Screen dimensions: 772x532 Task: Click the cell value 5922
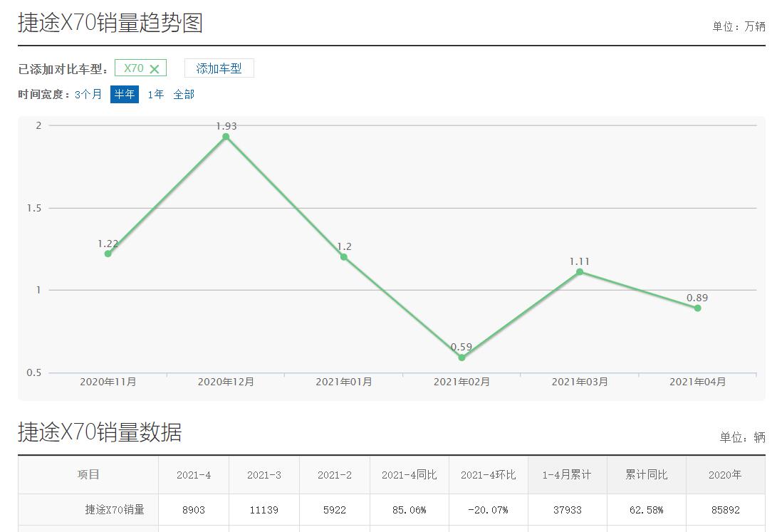pos(335,510)
